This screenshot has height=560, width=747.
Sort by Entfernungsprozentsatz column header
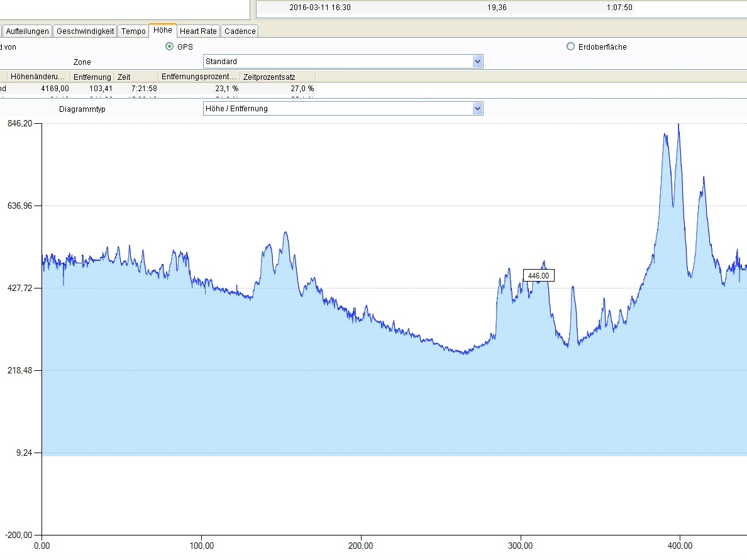(198, 77)
